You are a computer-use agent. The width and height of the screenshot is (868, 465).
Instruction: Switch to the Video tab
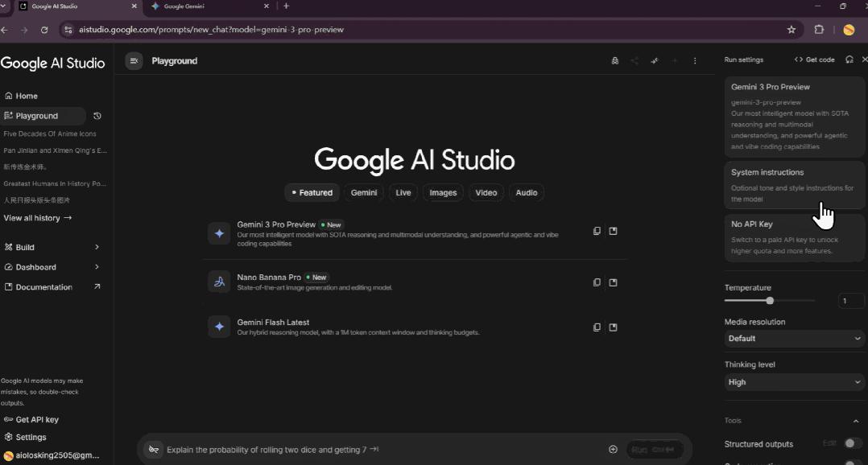pyautogui.click(x=486, y=192)
